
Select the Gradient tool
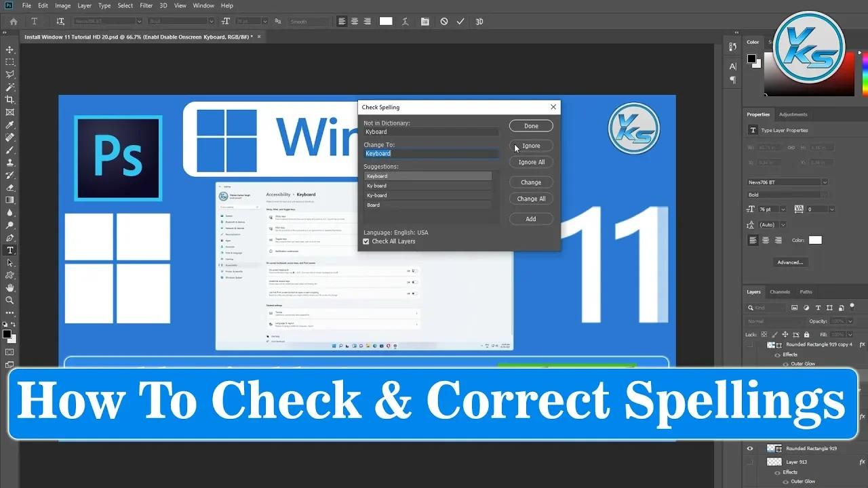click(x=10, y=200)
